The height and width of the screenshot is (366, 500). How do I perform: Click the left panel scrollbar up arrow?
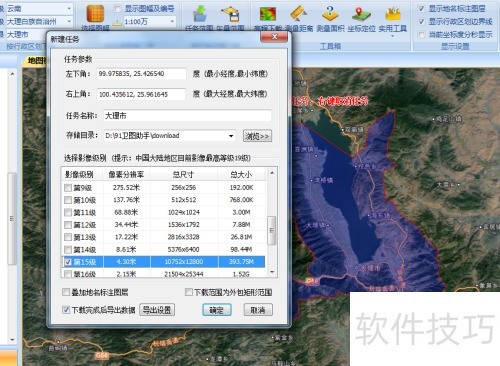(12, 74)
